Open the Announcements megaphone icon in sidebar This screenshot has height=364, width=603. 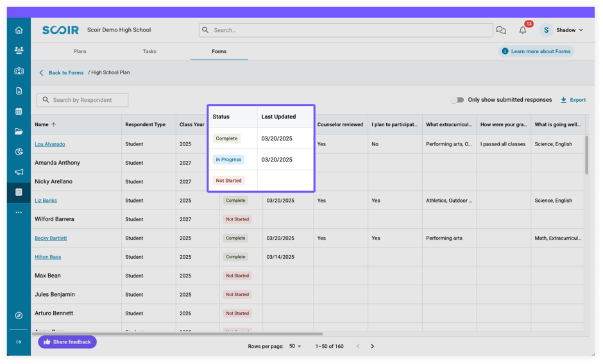[x=19, y=172]
